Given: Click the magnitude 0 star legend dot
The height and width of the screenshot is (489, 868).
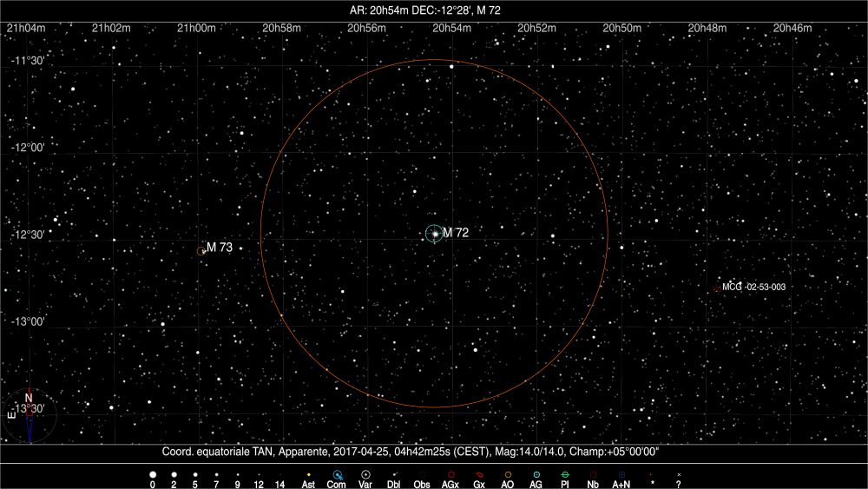Looking at the screenshot, I should tap(153, 475).
